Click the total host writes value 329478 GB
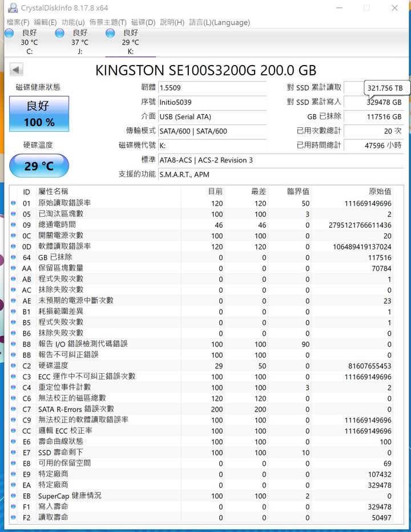This screenshot has width=411, height=532. tap(374, 102)
